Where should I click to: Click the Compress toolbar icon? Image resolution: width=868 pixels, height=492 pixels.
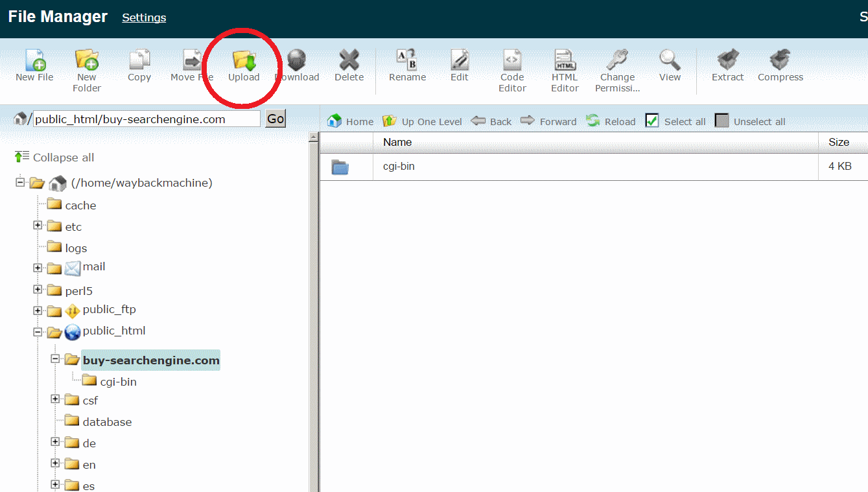click(x=780, y=61)
